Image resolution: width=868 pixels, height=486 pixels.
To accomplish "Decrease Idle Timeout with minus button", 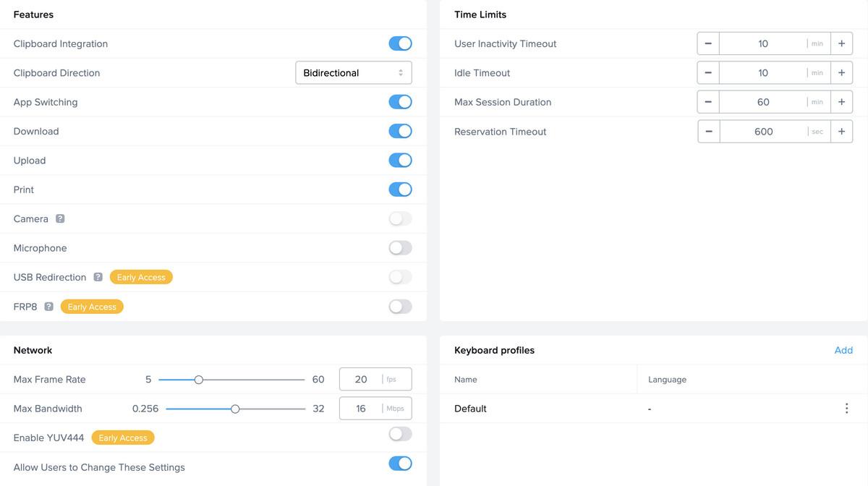I will tap(708, 73).
